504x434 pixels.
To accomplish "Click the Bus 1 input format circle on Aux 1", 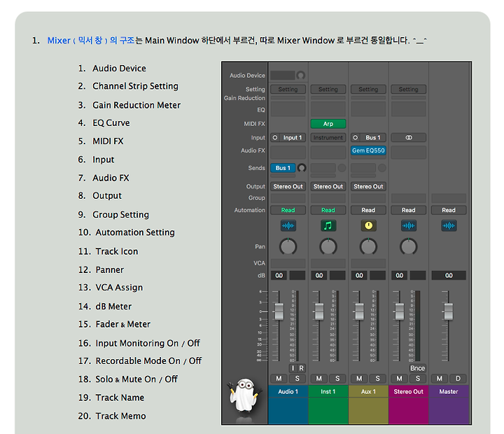I will point(355,138).
